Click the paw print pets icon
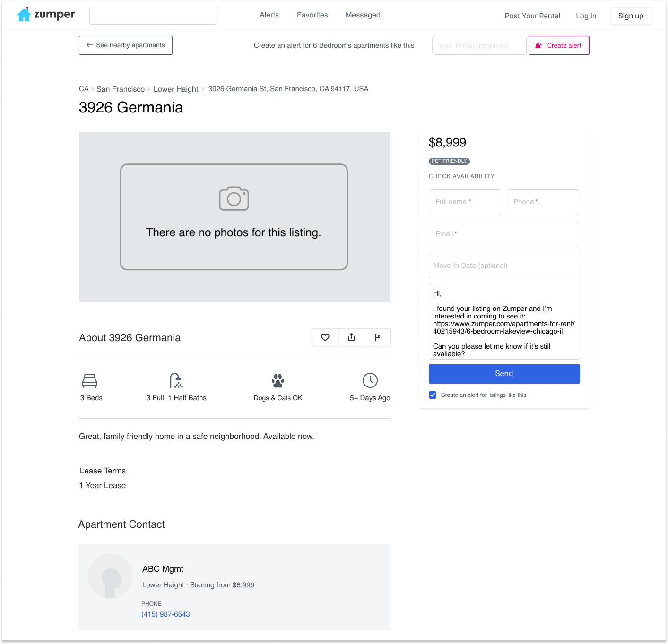668x644 pixels. [x=278, y=380]
